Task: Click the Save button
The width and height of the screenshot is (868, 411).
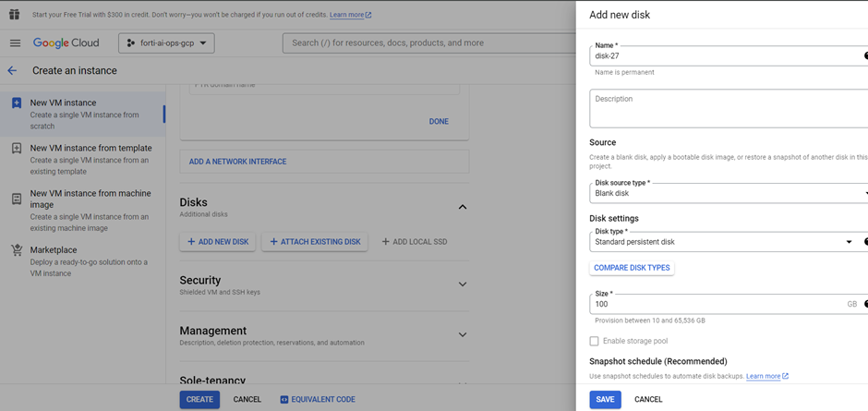Action: point(605,400)
